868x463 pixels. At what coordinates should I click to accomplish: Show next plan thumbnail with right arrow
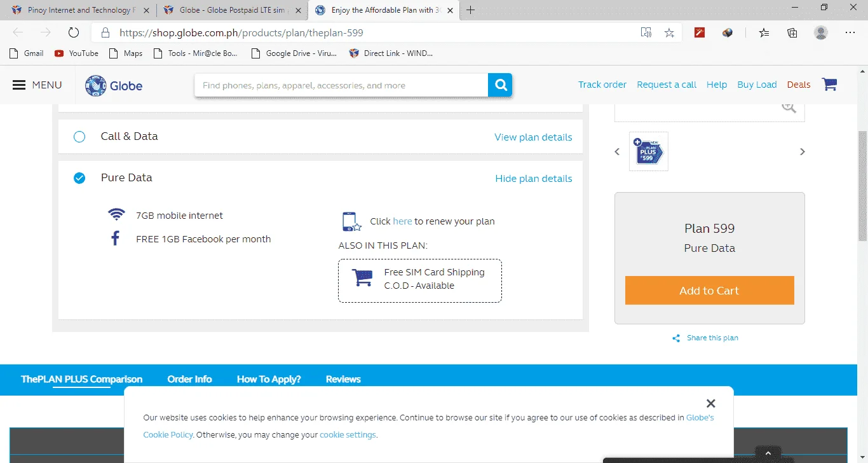pos(802,152)
